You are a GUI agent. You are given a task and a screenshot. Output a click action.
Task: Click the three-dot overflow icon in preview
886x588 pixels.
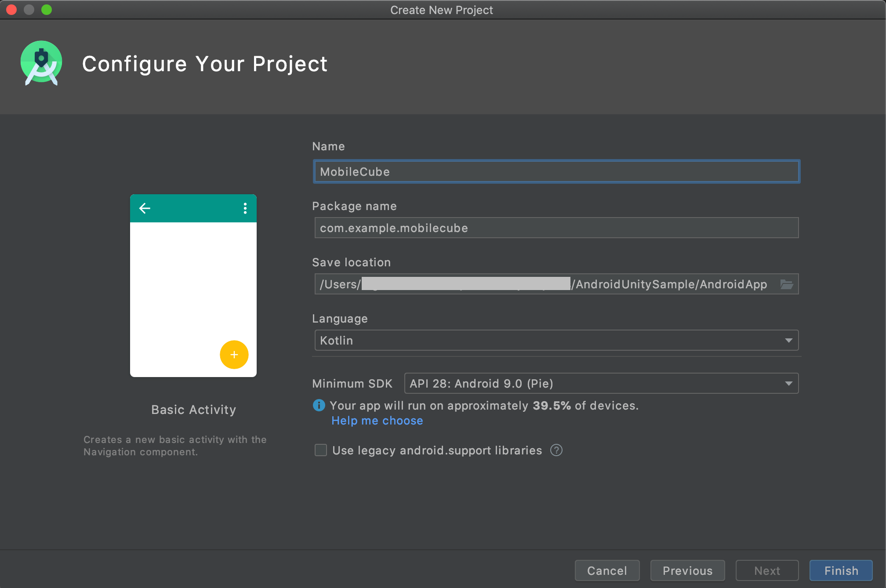click(x=245, y=208)
